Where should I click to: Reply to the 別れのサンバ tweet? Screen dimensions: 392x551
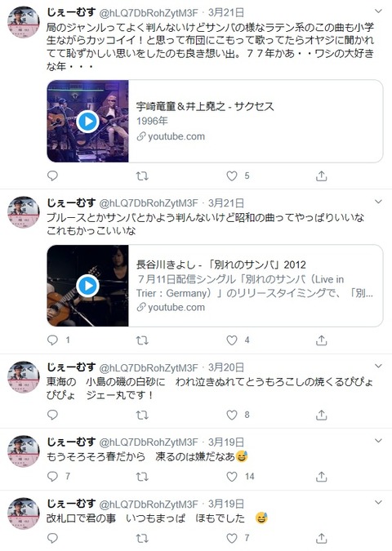point(52,340)
